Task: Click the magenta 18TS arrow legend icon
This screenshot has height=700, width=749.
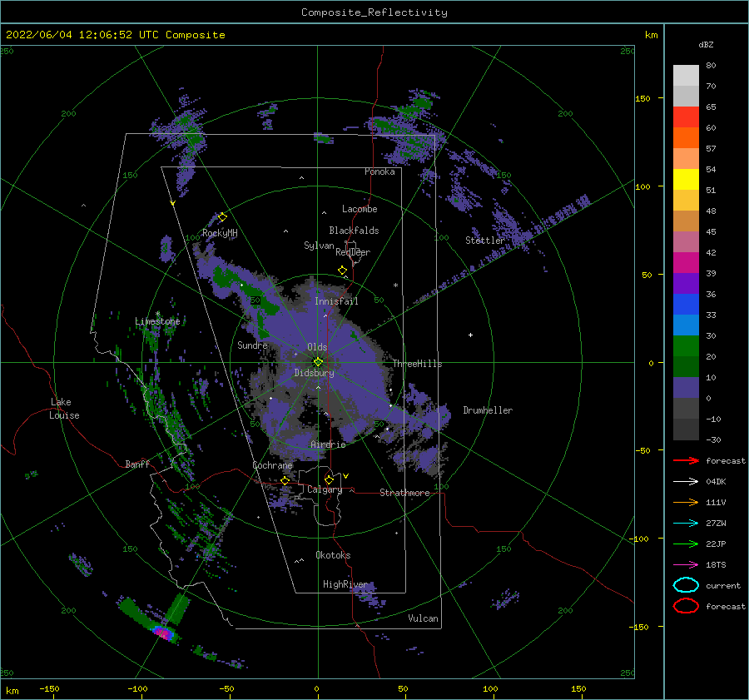Action: click(x=686, y=565)
